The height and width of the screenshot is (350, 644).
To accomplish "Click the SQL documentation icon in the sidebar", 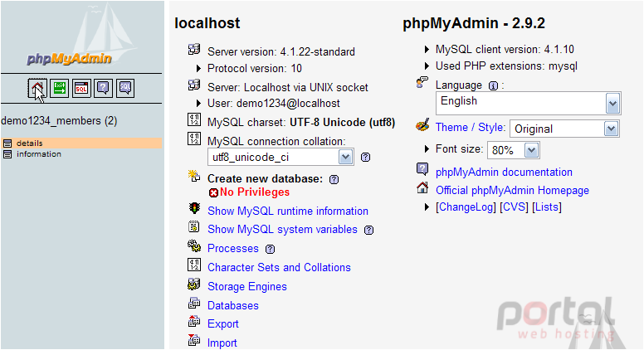I will pyautogui.click(x=125, y=88).
